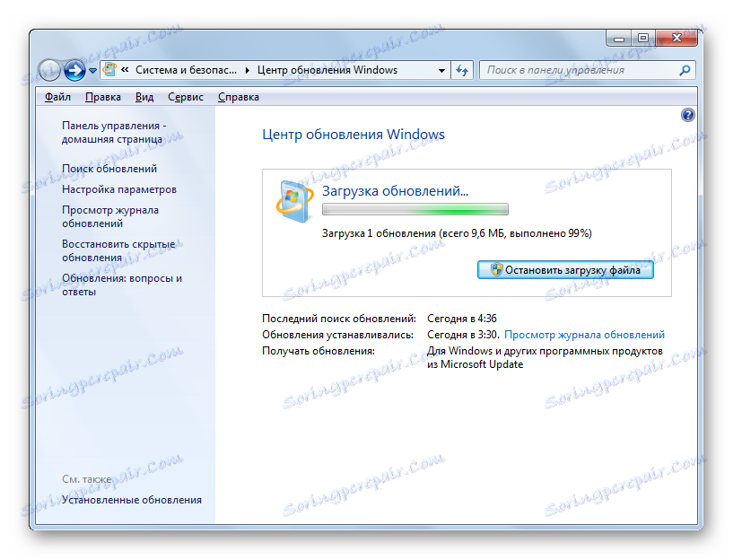The width and height of the screenshot is (733, 560).
Task: Click the Back navigation arrow
Action: [49, 71]
